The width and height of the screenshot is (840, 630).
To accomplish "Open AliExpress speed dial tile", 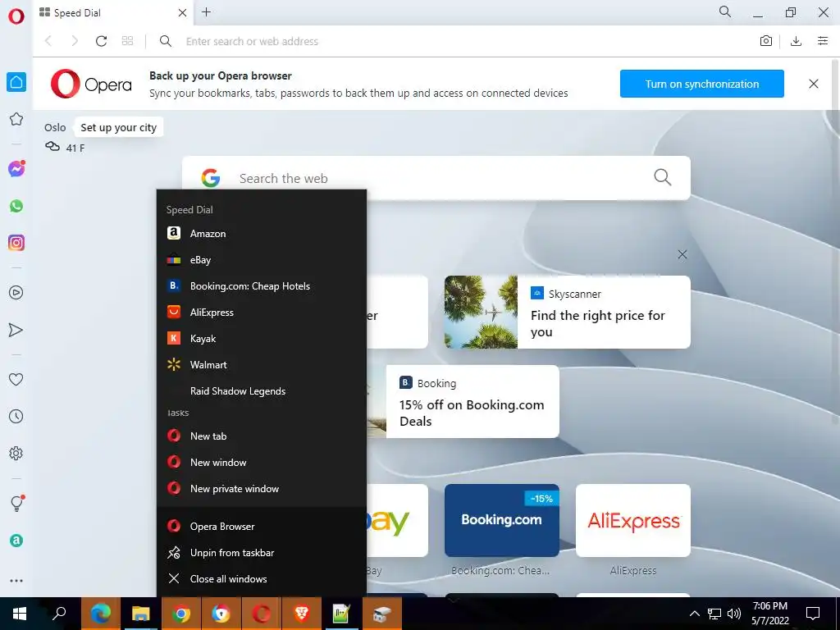I will (x=632, y=520).
